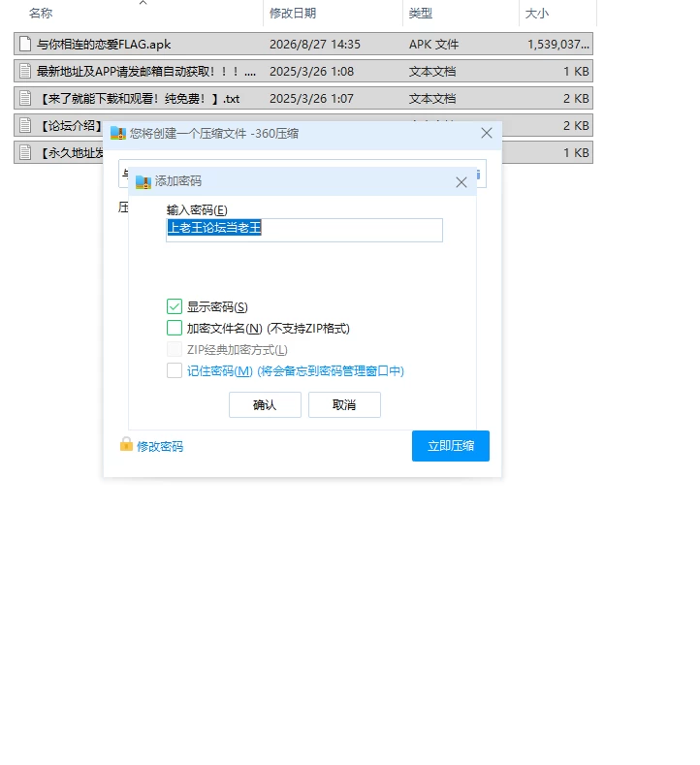Open the 修改密码 link

point(160,446)
